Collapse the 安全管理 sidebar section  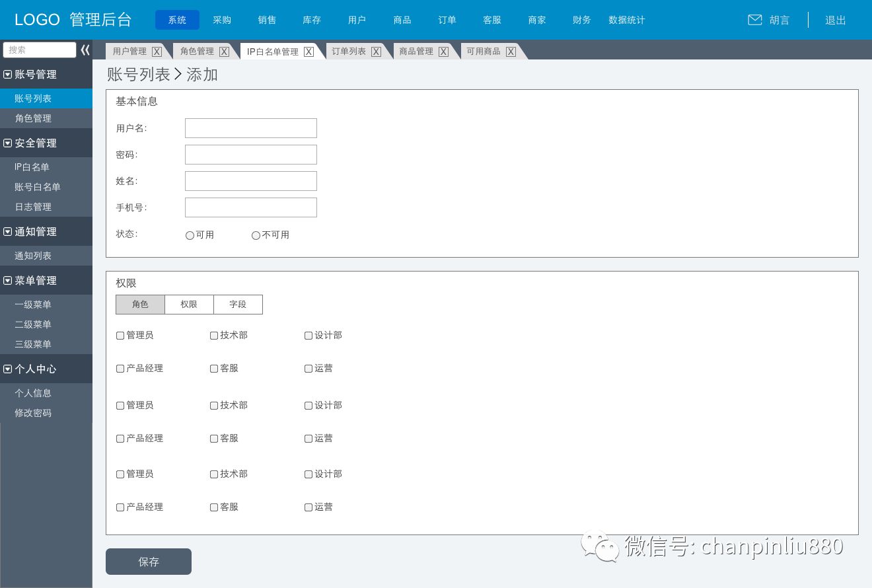point(8,143)
